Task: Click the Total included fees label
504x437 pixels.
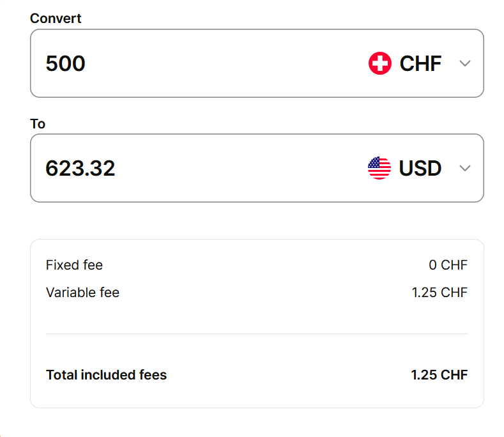Action: point(106,375)
